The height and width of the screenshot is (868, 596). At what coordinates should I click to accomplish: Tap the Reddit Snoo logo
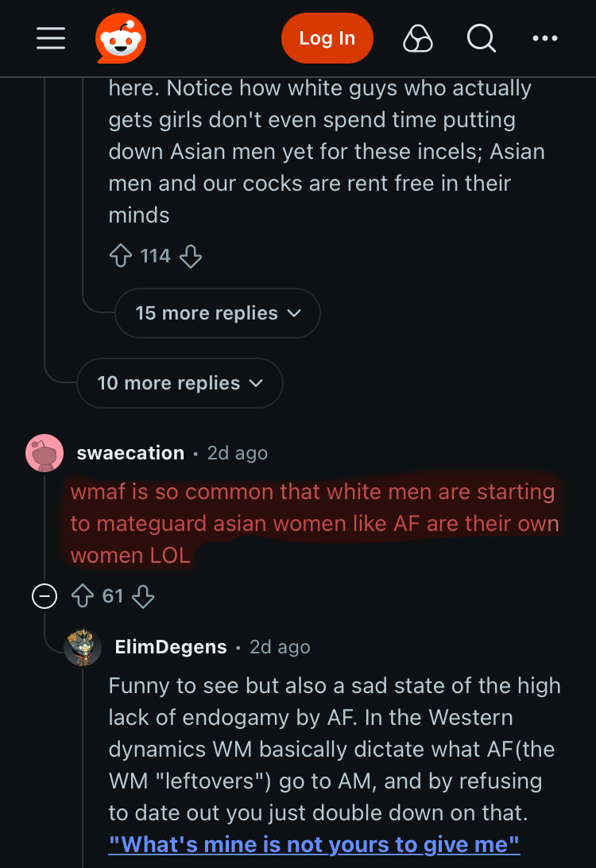pyautogui.click(x=121, y=38)
